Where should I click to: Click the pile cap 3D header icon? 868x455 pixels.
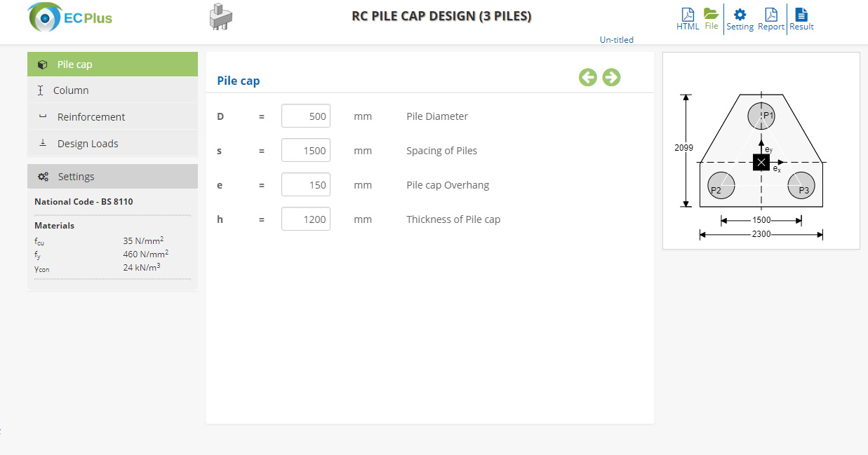221,17
